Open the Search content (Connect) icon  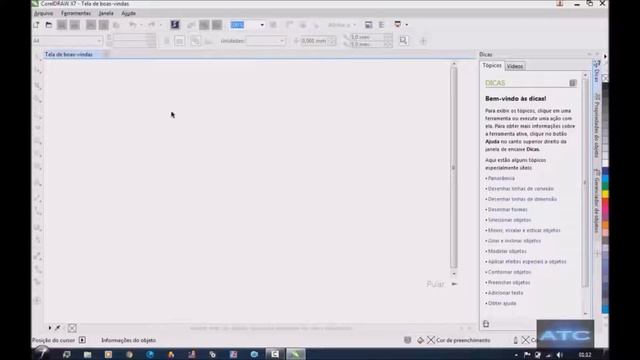pyautogui.click(x=175, y=25)
